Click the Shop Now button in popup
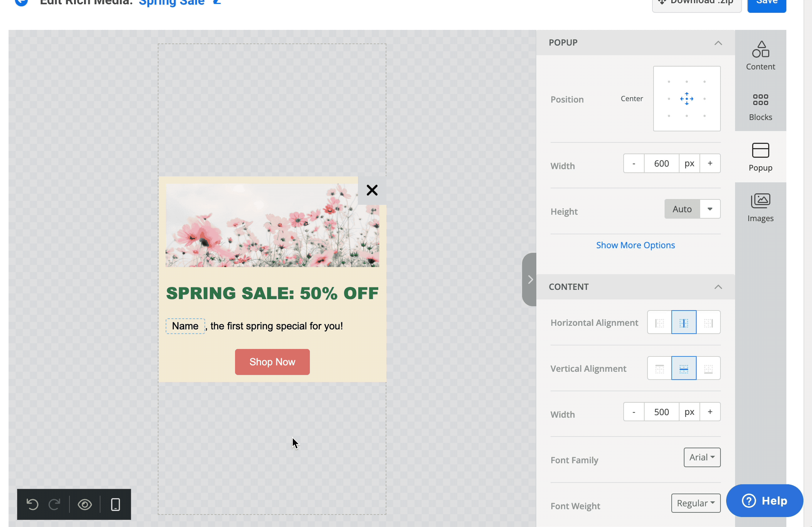 [x=272, y=362]
